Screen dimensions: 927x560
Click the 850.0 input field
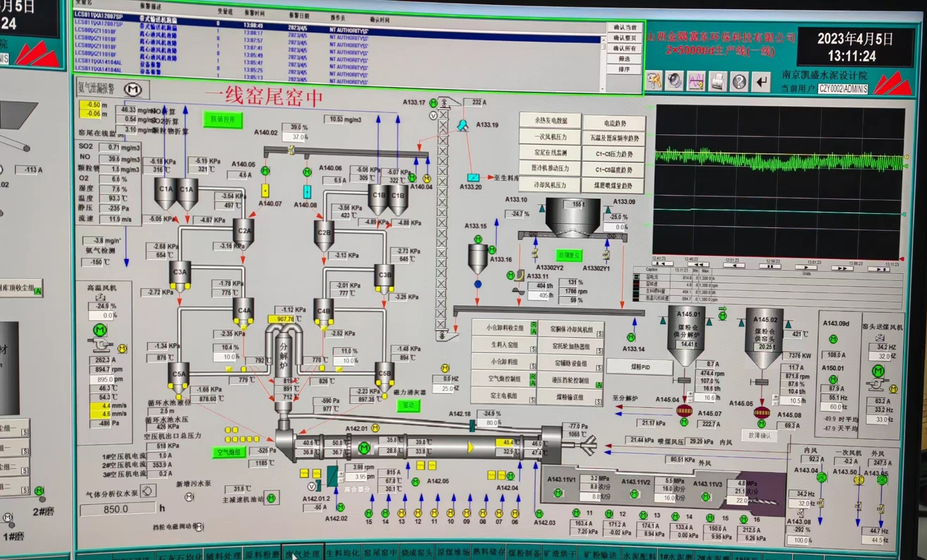(x=117, y=509)
